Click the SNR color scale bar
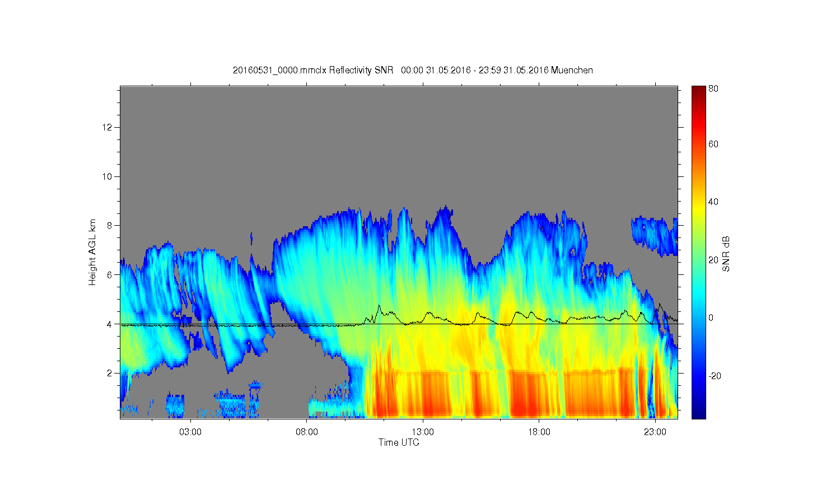Screen dimensions: 840x504 (698, 252)
